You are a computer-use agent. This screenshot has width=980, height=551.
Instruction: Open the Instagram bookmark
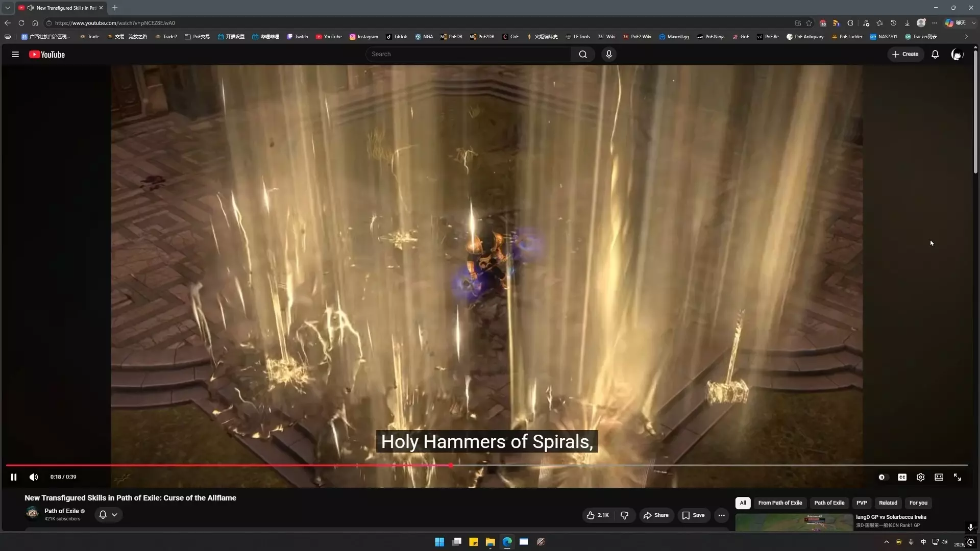[363, 37]
